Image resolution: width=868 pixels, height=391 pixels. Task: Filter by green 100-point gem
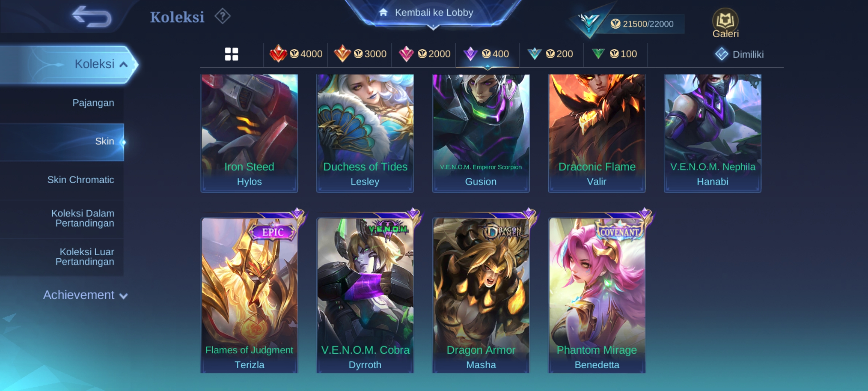[x=614, y=54]
